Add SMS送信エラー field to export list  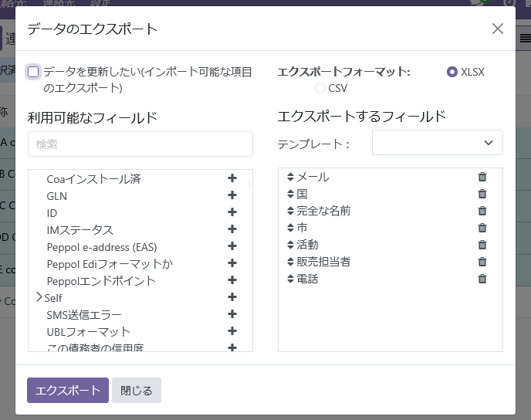pos(232,315)
